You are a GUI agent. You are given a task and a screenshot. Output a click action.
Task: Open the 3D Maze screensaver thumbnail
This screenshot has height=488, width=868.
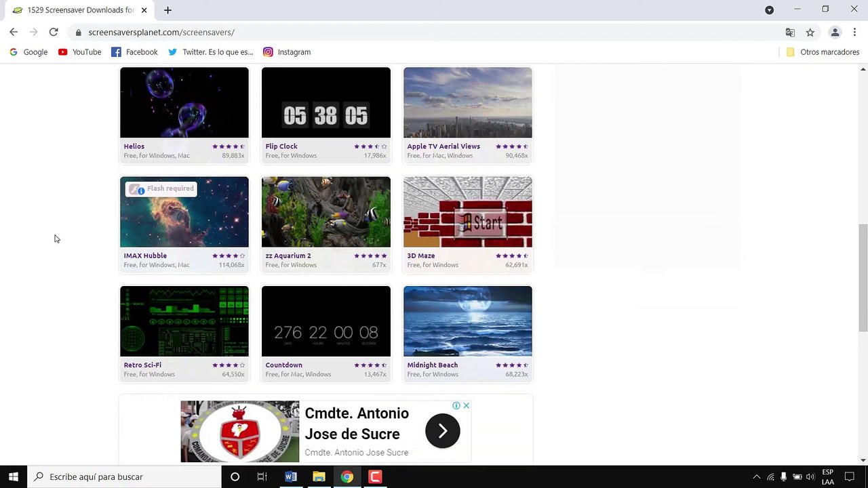tap(468, 212)
